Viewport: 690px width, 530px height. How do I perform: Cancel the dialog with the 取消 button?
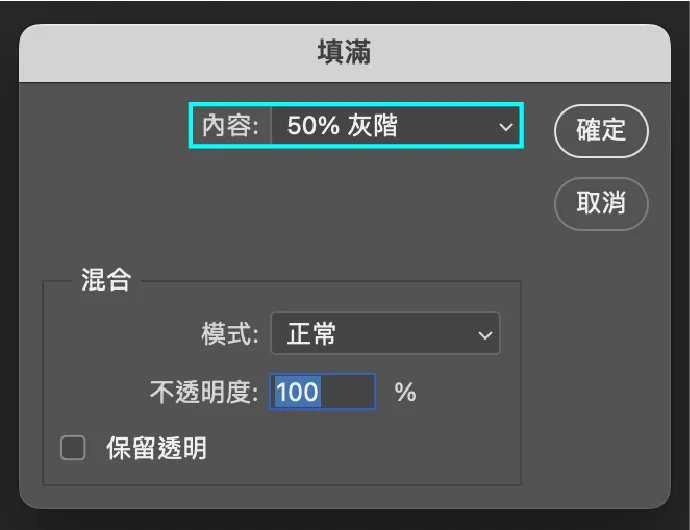[601, 203]
